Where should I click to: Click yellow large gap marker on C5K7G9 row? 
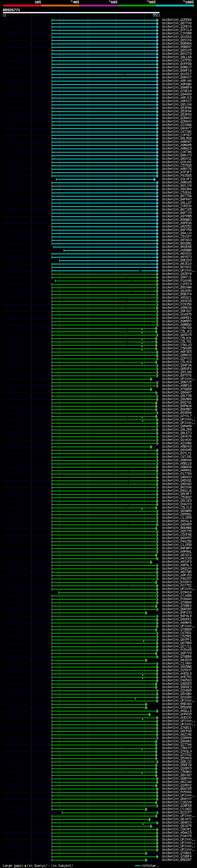point(142,329)
